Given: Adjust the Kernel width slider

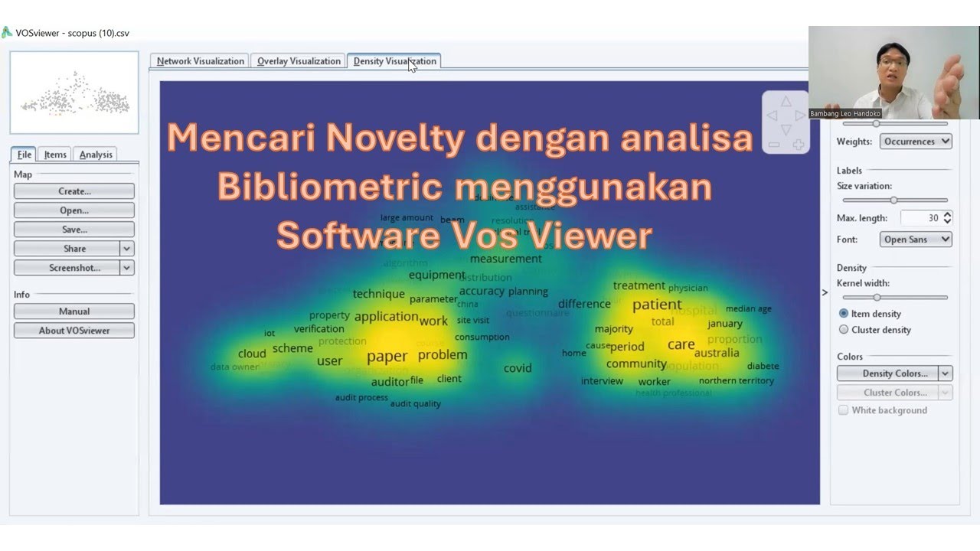Looking at the screenshot, I should [x=877, y=297].
